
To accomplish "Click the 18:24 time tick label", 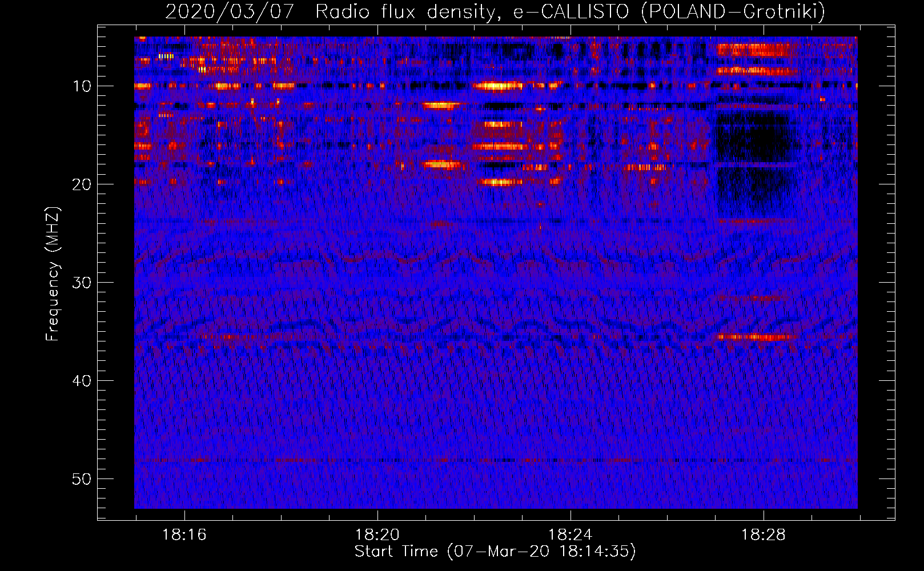I will tap(570, 535).
